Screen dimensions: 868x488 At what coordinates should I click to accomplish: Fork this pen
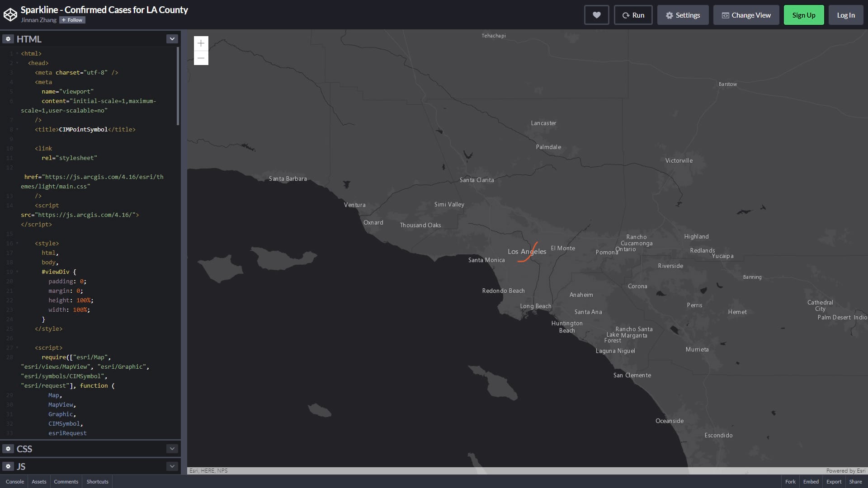pos(790,482)
